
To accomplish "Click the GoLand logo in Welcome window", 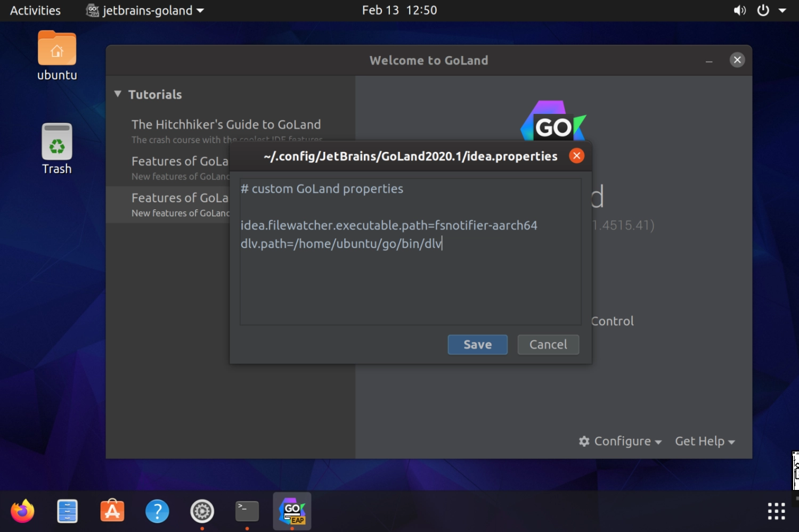I will point(553,121).
